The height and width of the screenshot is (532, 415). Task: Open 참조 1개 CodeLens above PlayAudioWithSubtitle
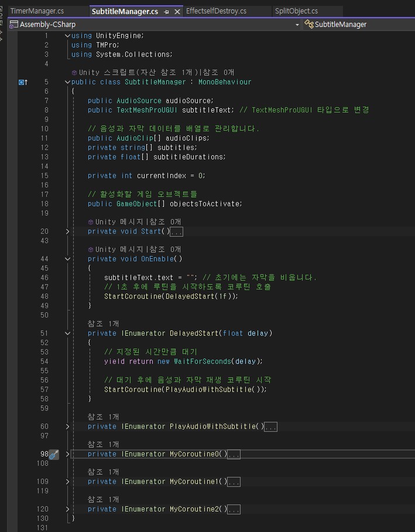[x=103, y=417]
